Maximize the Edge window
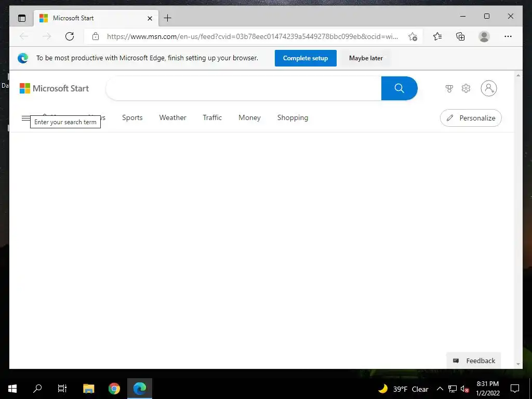 tap(486, 16)
